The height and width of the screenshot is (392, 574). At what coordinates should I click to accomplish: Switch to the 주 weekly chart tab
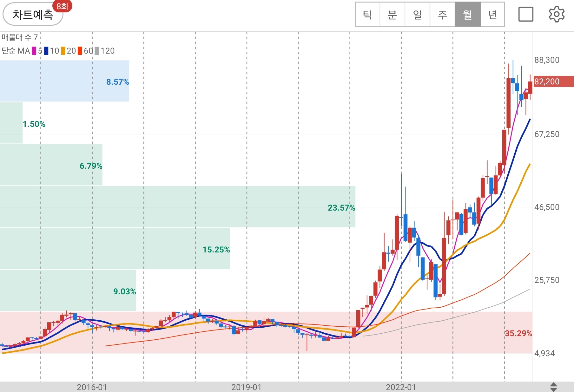pos(442,14)
